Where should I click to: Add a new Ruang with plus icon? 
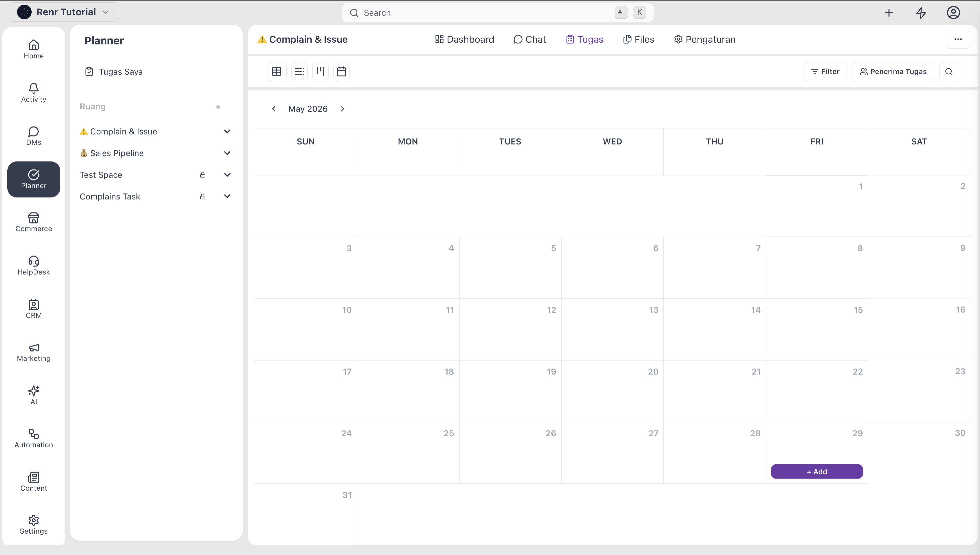tap(218, 107)
